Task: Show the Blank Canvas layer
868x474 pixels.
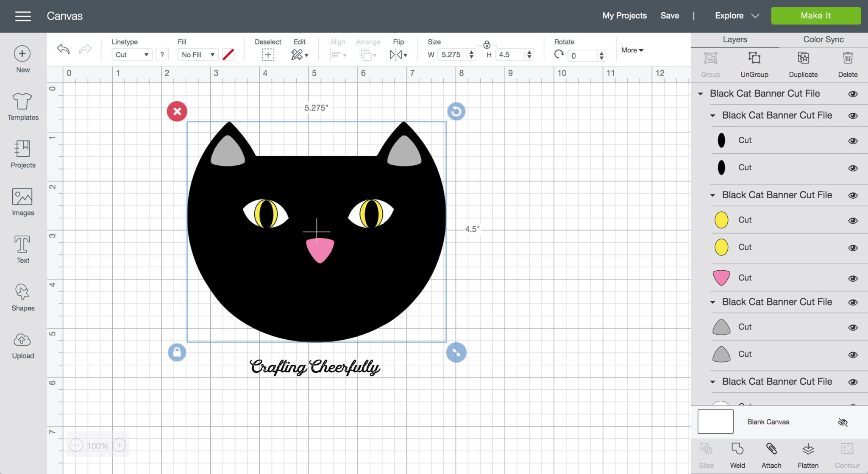Action: click(843, 422)
